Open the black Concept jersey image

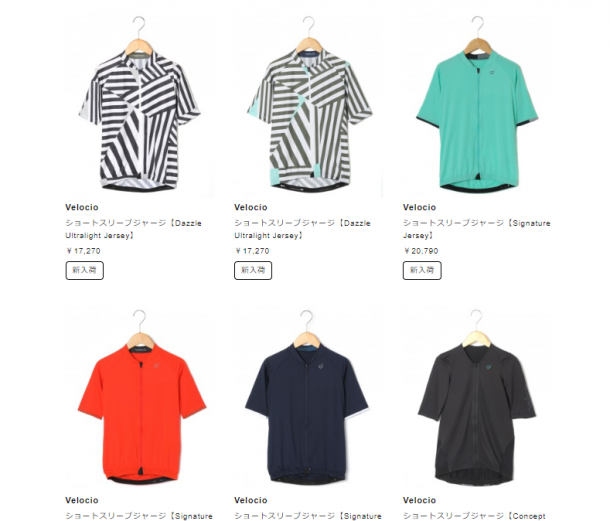click(x=477, y=398)
